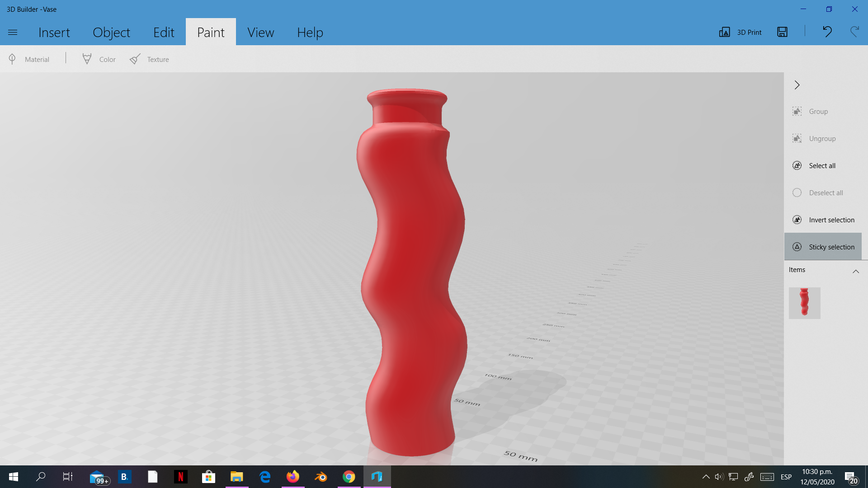
Task: Open Firefox from the taskbar
Action: point(293,477)
